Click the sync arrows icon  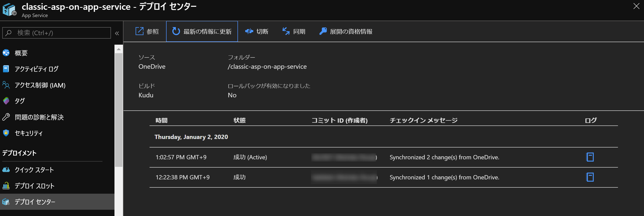[286, 31]
